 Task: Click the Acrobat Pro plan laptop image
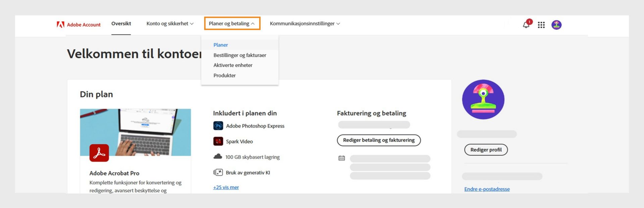[x=136, y=132]
